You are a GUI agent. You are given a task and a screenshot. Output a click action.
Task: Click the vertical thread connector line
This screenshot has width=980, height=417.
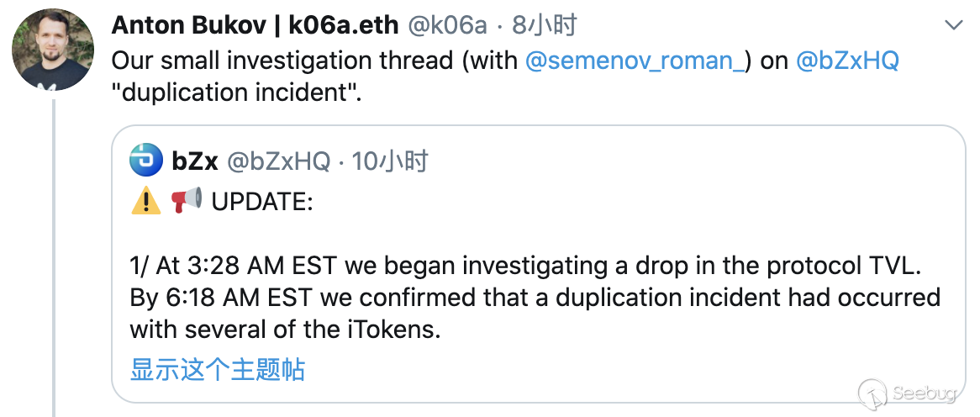(x=54, y=252)
